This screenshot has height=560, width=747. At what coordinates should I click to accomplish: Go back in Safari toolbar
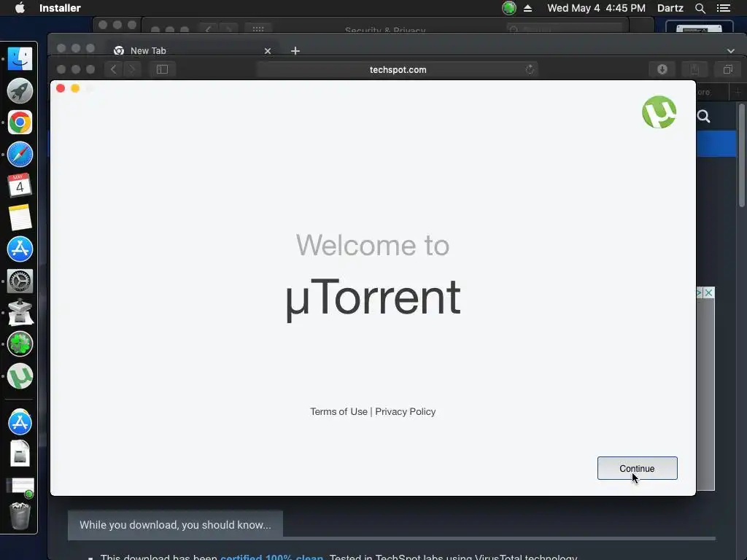point(113,69)
